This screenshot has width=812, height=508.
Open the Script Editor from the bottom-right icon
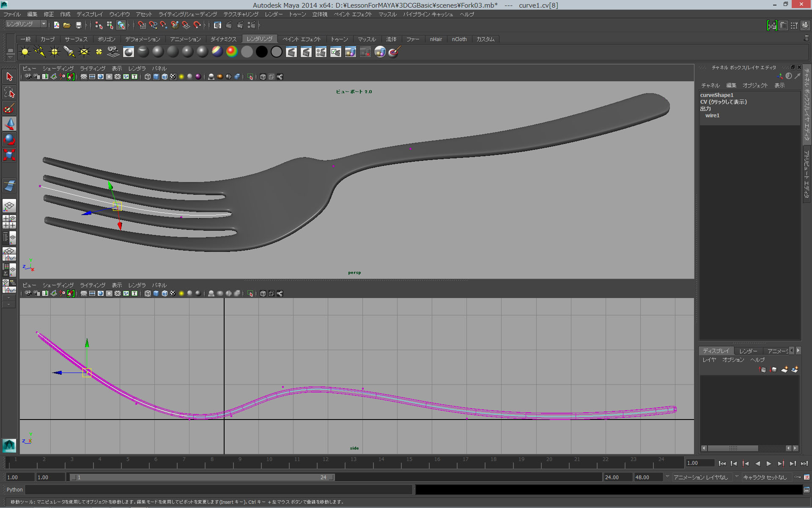click(x=806, y=490)
